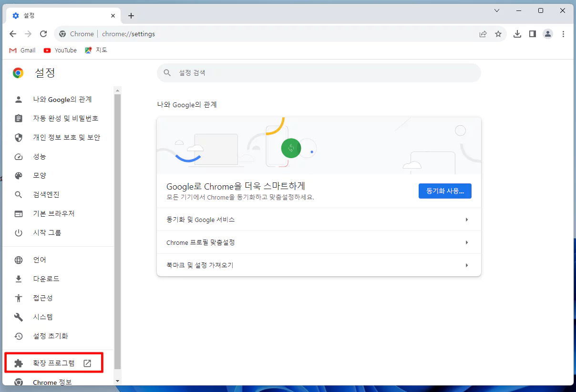Open the downloads tray icon
Image resolution: width=576 pixels, height=392 pixels.
click(x=517, y=34)
